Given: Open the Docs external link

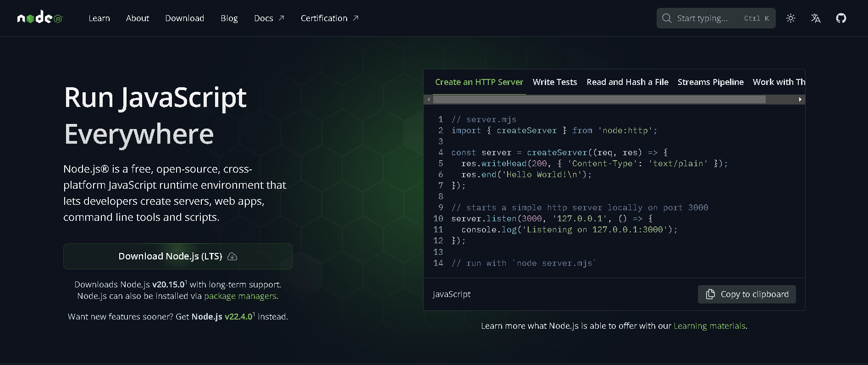Looking at the screenshot, I should pyautogui.click(x=269, y=18).
